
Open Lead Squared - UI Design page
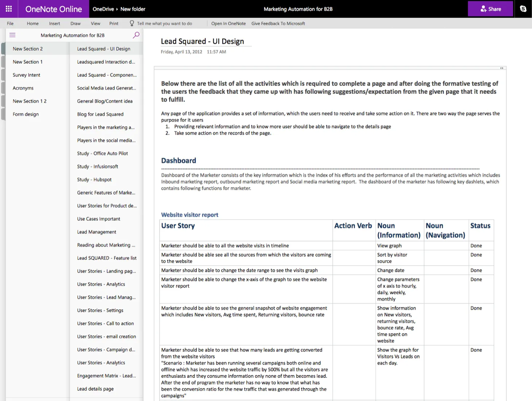(x=106, y=49)
